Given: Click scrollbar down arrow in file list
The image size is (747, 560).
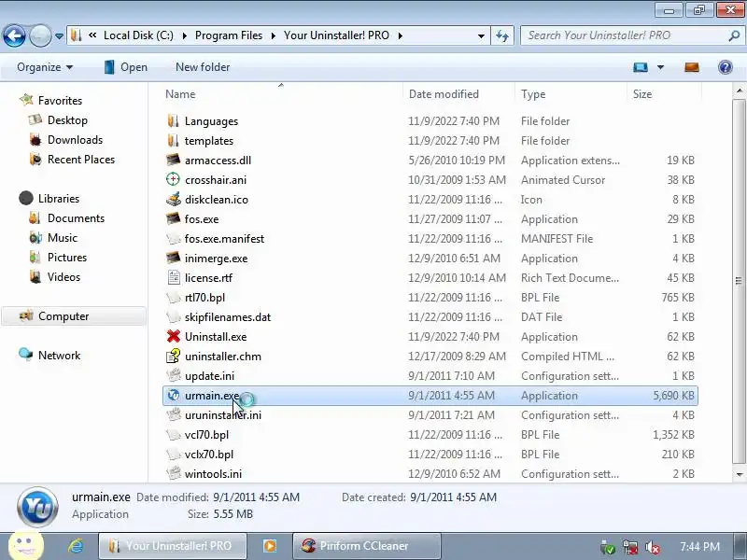Looking at the screenshot, I should [x=740, y=474].
